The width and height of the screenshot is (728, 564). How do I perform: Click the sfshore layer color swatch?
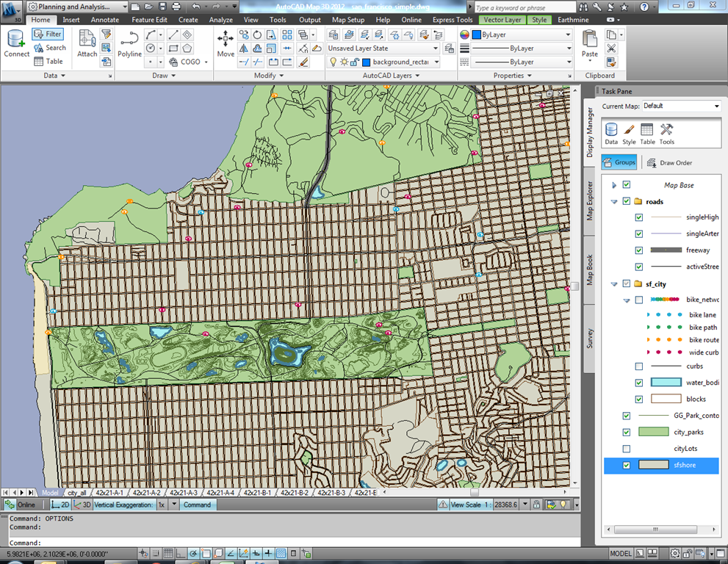coord(654,465)
